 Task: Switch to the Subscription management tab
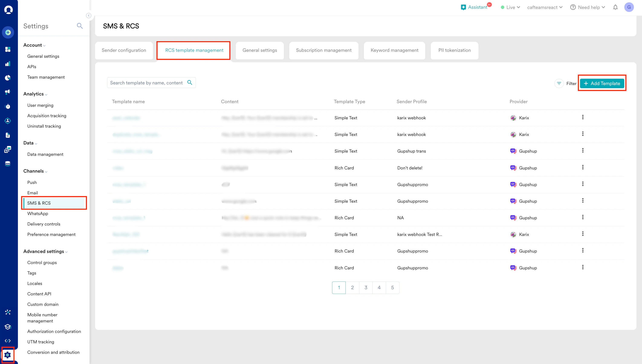tap(324, 50)
